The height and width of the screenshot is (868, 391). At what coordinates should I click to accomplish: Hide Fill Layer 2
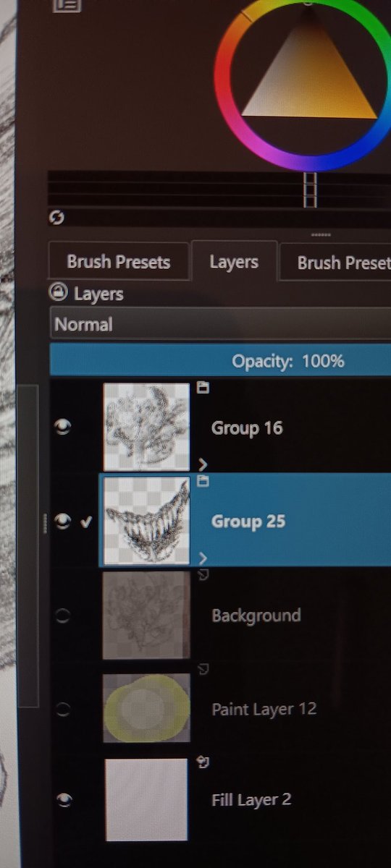pos(64,799)
